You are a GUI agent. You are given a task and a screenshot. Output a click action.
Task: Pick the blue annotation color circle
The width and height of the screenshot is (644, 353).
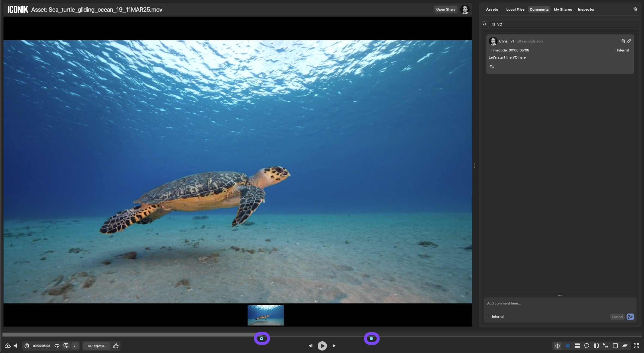pos(568,346)
